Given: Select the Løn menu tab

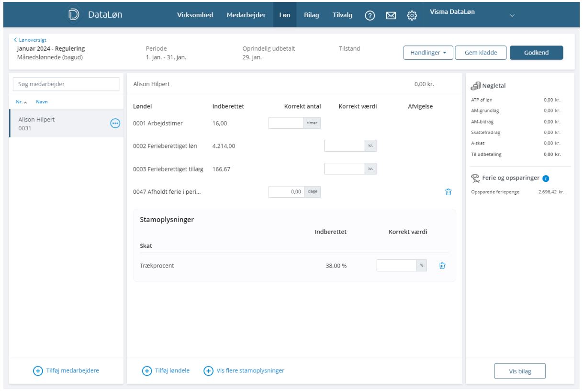Looking at the screenshot, I should (284, 15).
